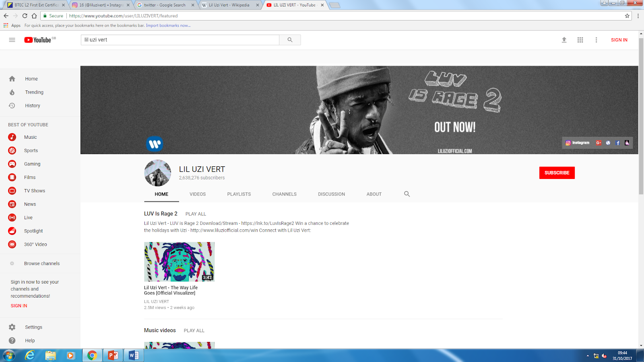
Task: Open the upload video icon
Action: click(564, 40)
